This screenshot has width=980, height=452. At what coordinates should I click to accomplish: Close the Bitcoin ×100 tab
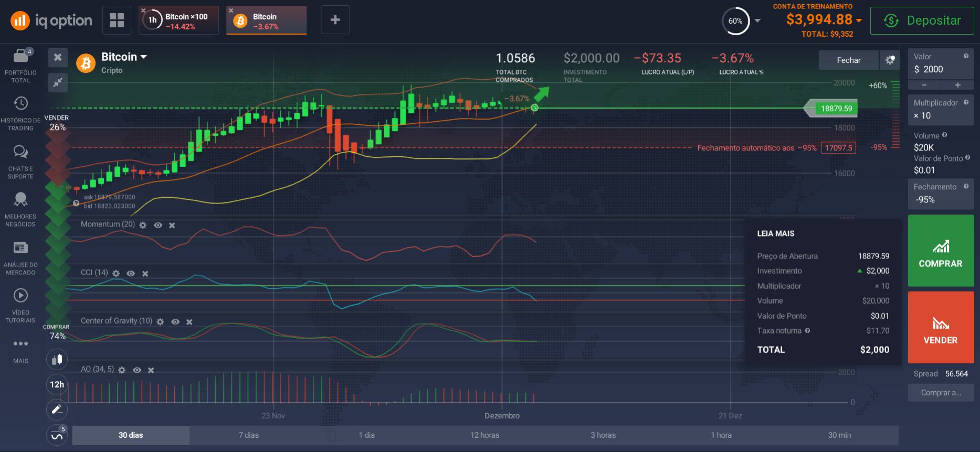[144, 10]
